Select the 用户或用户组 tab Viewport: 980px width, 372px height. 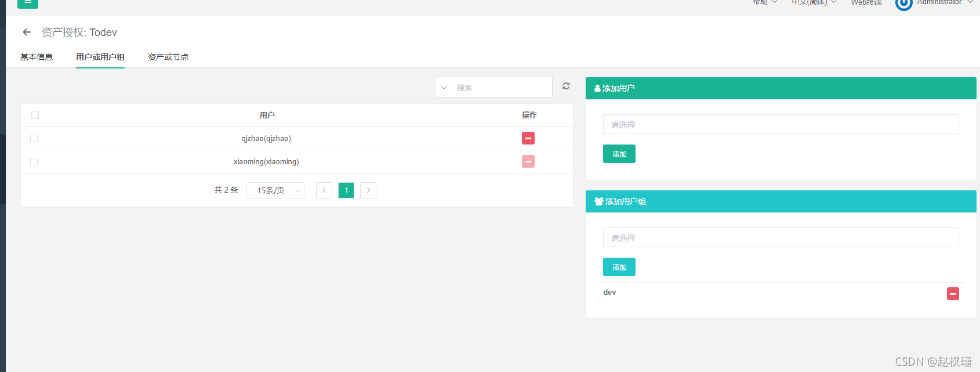point(100,57)
